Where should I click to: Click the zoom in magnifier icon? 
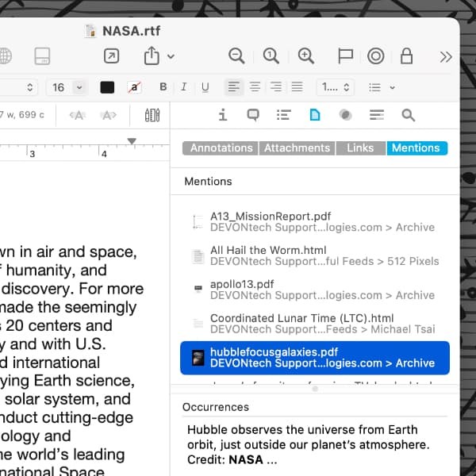pyautogui.click(x=305, y=56)
